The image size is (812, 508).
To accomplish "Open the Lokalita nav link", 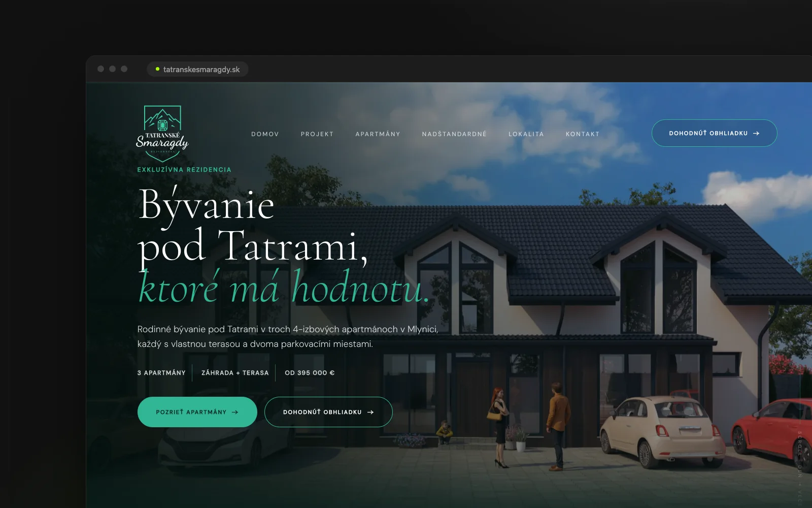I will (x=526, y=134).
